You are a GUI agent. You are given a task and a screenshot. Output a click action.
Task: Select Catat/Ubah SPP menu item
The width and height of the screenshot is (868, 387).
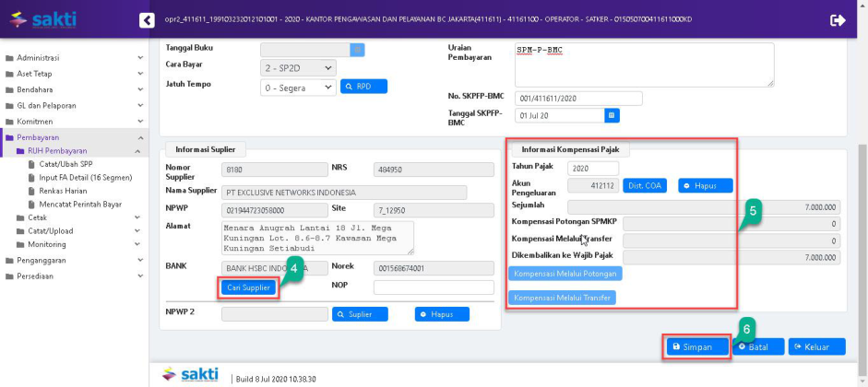[66, 163]
